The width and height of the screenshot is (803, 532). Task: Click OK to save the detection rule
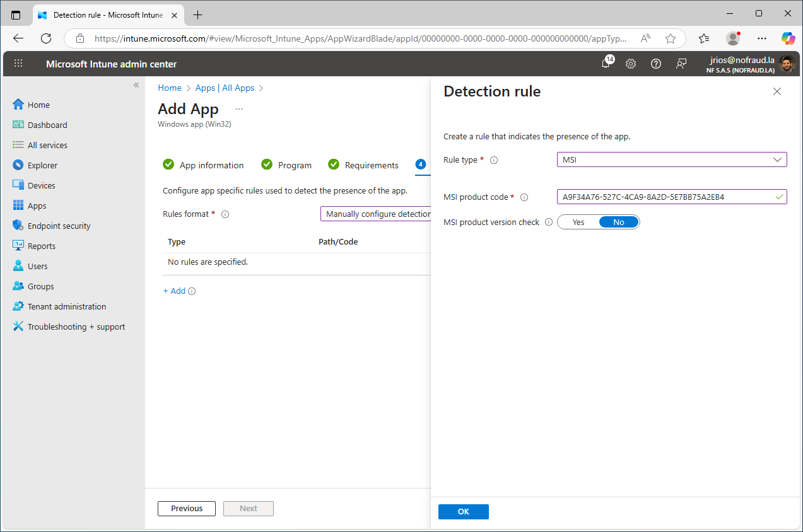point(464,512)
